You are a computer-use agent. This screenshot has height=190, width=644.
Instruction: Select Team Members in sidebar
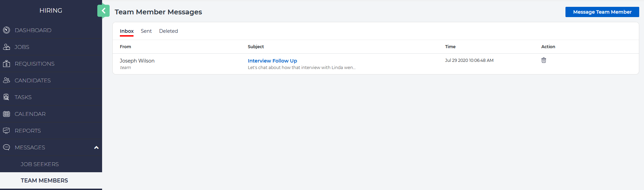(x=44, y=180)
